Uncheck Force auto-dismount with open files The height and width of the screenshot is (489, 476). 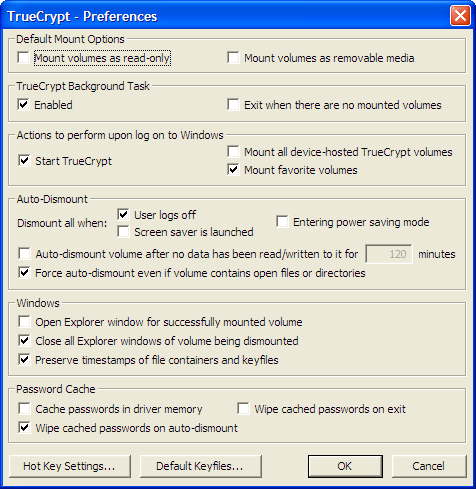tap(24, 272)
